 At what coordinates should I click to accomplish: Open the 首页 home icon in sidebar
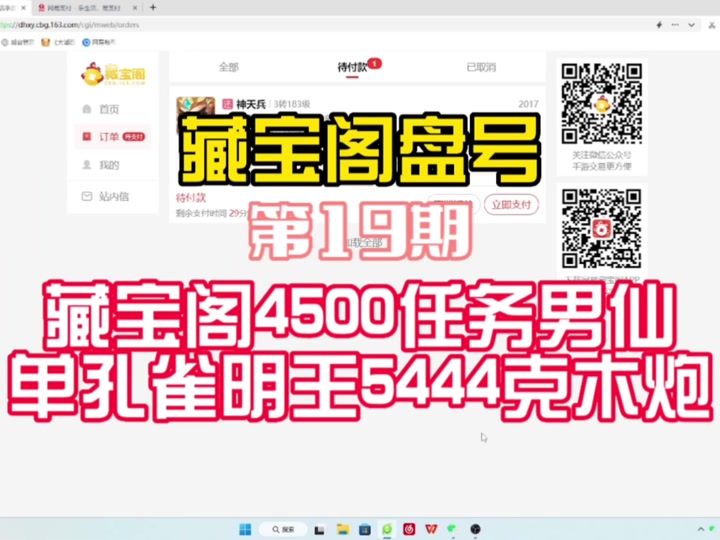point(87,109)
